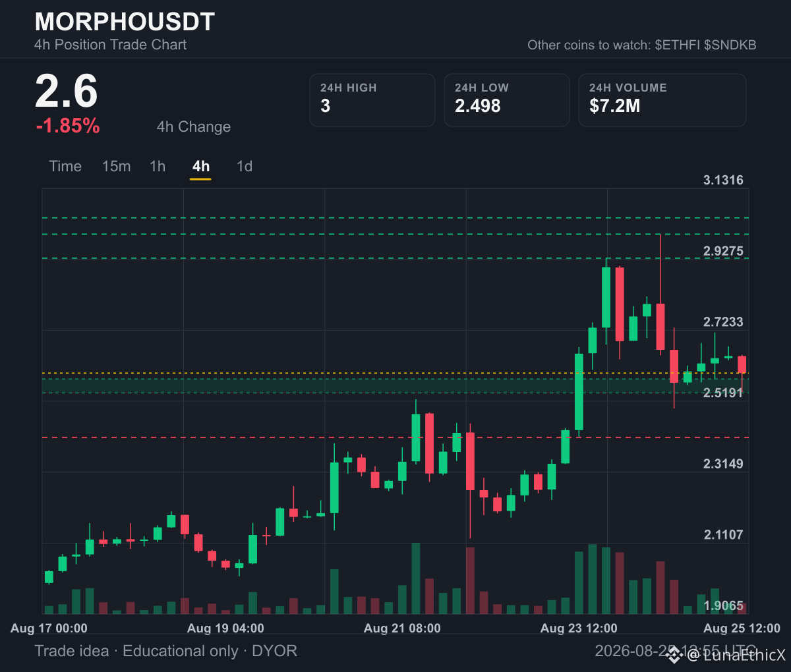
Task: Click the 24H LOW stat card
Action: [507, 100]
